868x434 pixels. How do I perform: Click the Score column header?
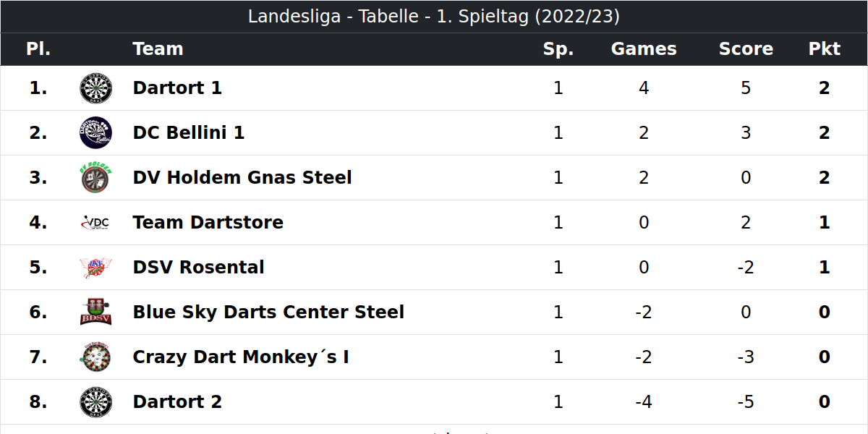tap(746, 49)
